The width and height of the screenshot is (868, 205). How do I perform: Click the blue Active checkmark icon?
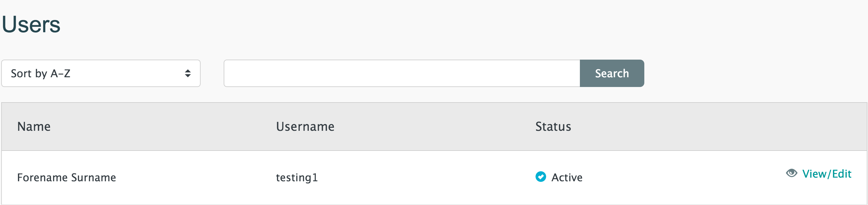(x=540, y=177)
